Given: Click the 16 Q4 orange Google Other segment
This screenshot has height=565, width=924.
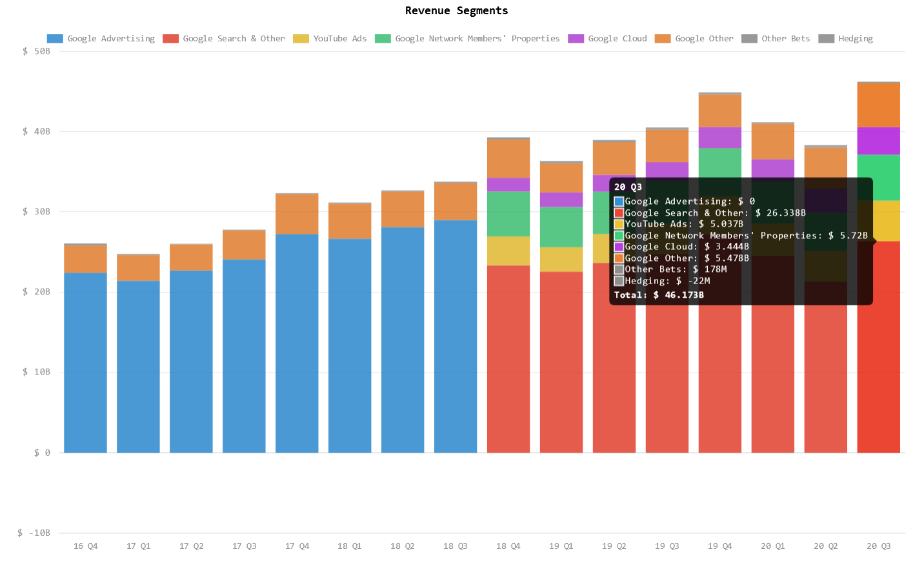Looking at the screenshot, I should pos(85,259).
